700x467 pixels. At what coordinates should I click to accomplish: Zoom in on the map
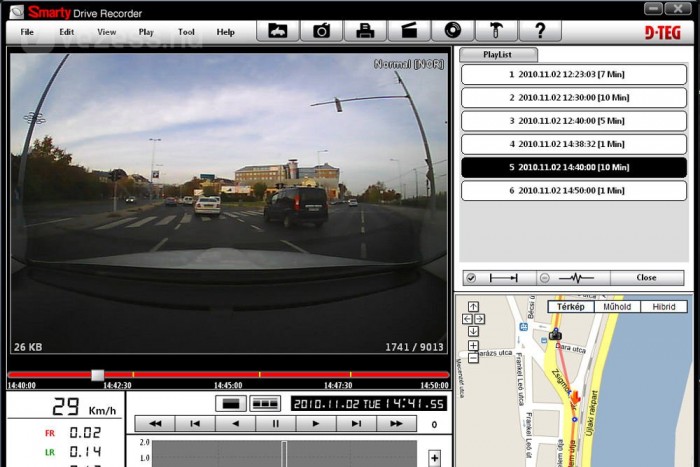tap(473, 345)
